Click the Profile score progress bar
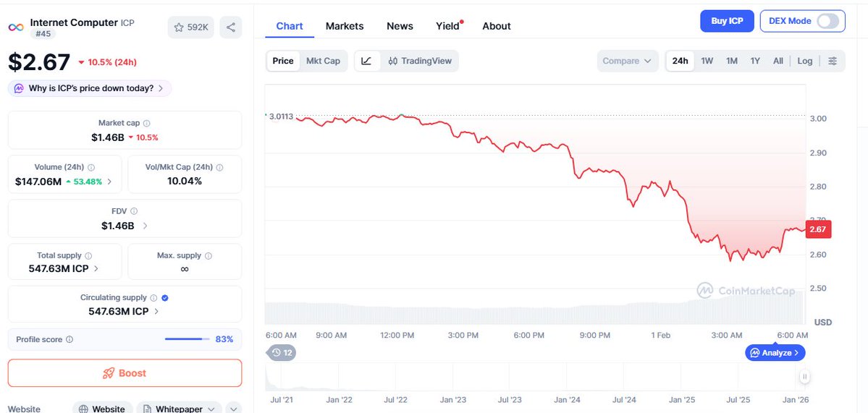The width and height of the screenshot is (868, 413). pos(187,339)
